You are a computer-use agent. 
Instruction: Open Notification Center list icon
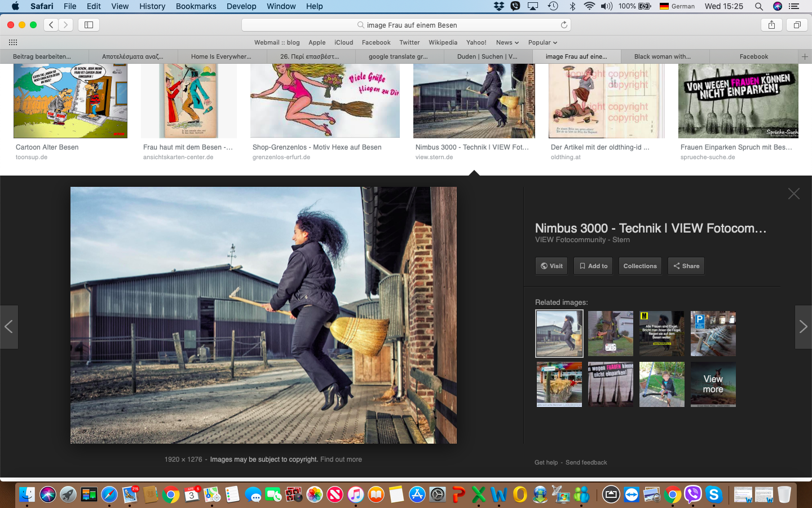[x=795, y=6]
